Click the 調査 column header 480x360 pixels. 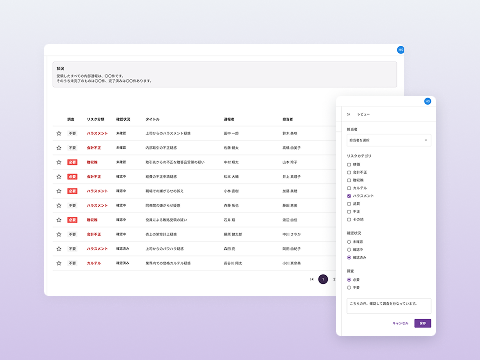point(71,119)
